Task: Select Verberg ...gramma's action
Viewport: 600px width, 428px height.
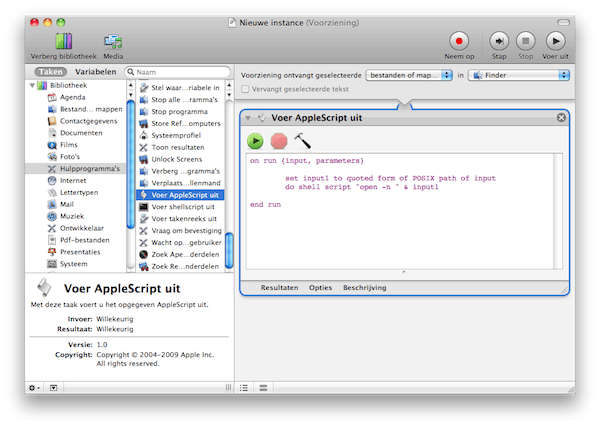Action: click(180, 171)
